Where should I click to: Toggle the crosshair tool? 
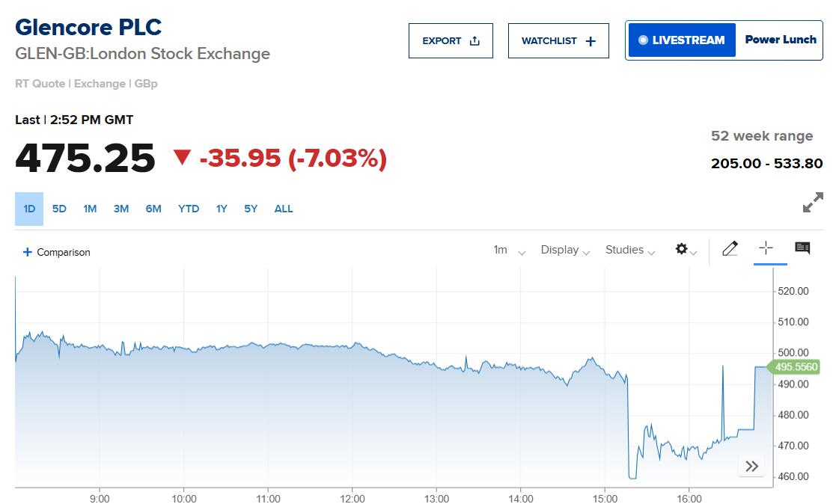pos(766,249)
